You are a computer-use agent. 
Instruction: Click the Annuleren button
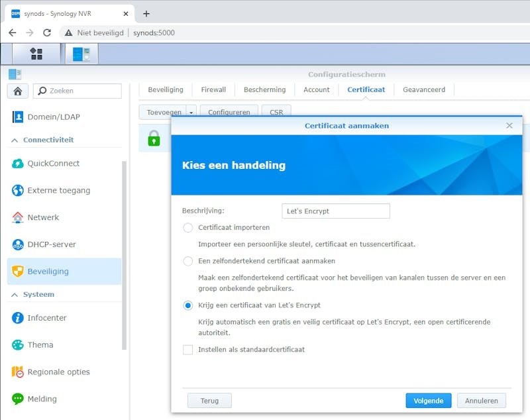(x=482, y=400)
